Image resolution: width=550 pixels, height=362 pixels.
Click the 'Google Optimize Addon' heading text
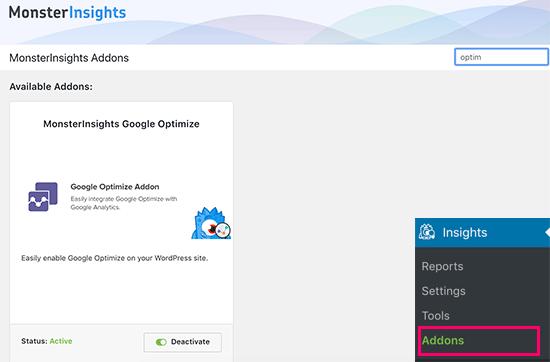pyautogui.click(x=115, y=187)
